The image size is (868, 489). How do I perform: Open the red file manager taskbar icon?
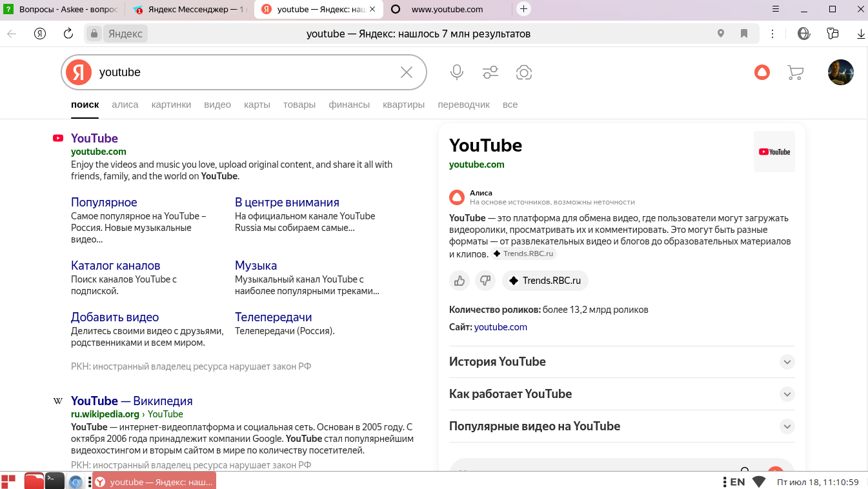pyautogui.click(x=34, y=481)
